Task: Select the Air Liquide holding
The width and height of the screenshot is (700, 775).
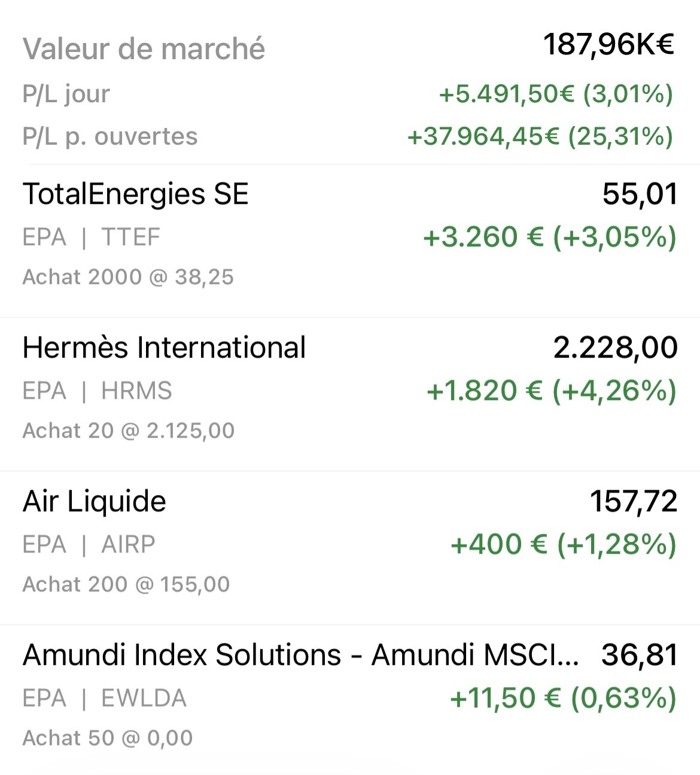Action: click(x=95, y=502)
